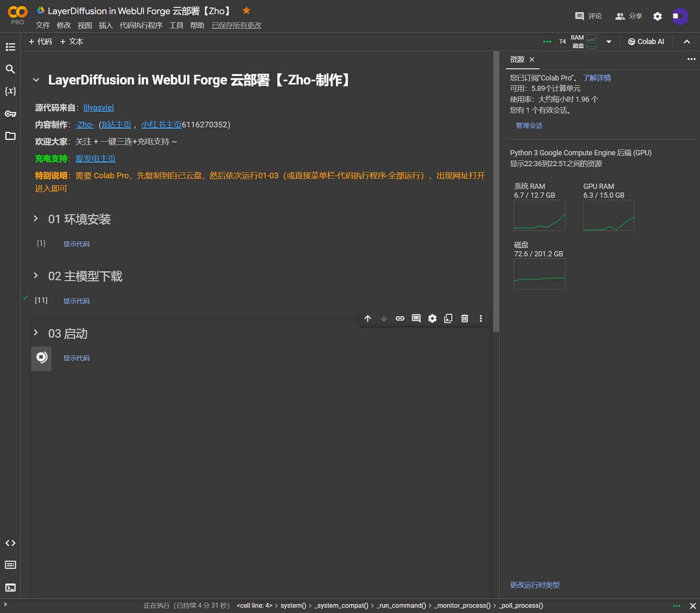Viewport: 700px width, 613px height.
Task: Collapse the header with the chevron
Action: tap(687, 42)
